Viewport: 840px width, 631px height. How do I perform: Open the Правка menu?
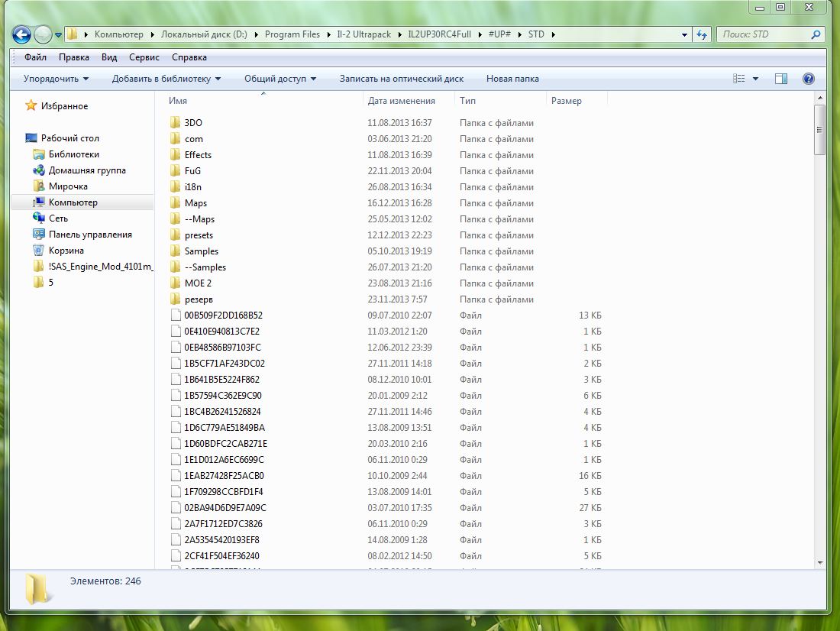click(x=74, y=57)
